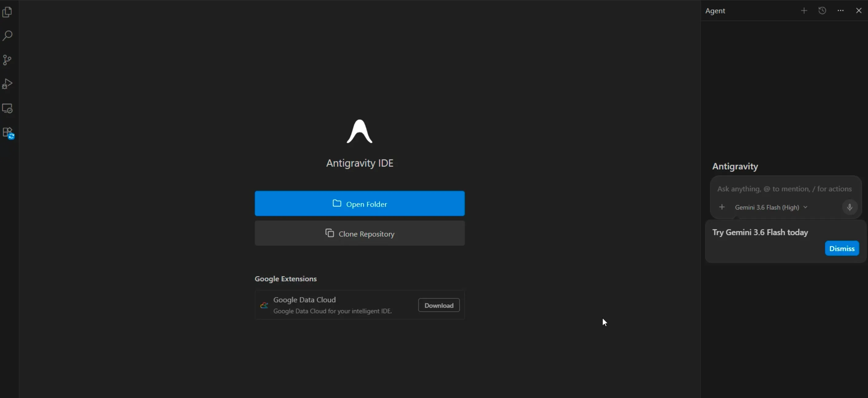Open the Remote Explorer icon

[x=7, y=108]
